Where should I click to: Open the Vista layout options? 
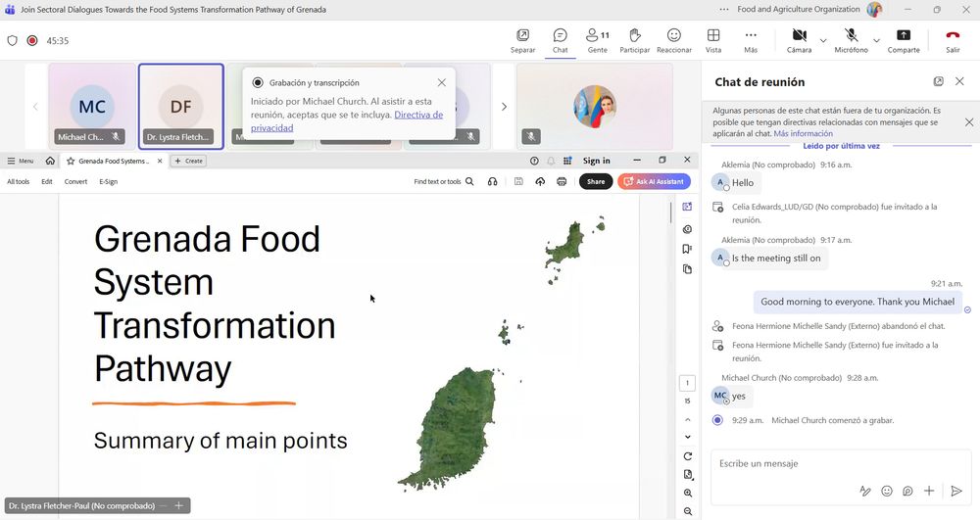(x=713, y=41)
